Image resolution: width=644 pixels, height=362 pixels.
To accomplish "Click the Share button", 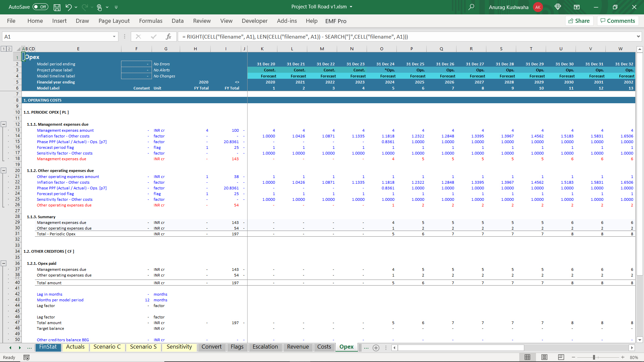I will pos(579,21).
